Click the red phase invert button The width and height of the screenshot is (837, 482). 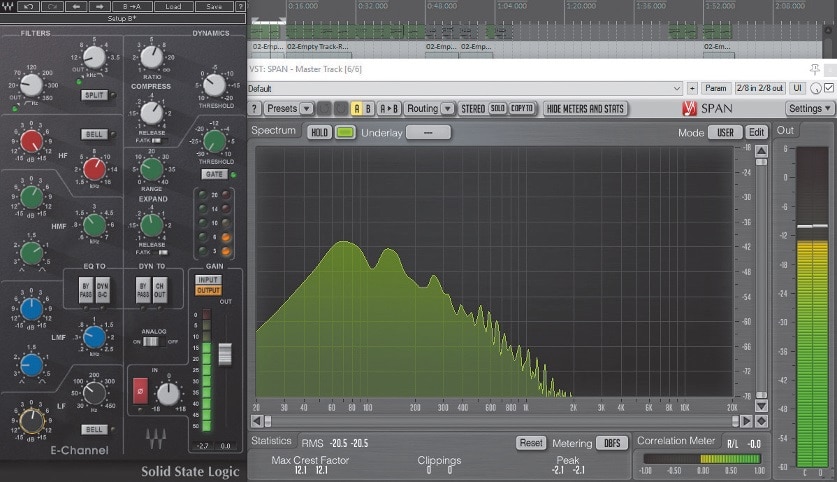point(140,391)
